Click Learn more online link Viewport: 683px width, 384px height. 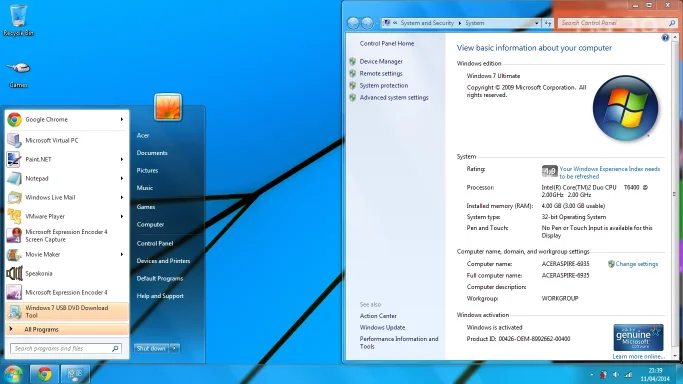pos(639,356)
